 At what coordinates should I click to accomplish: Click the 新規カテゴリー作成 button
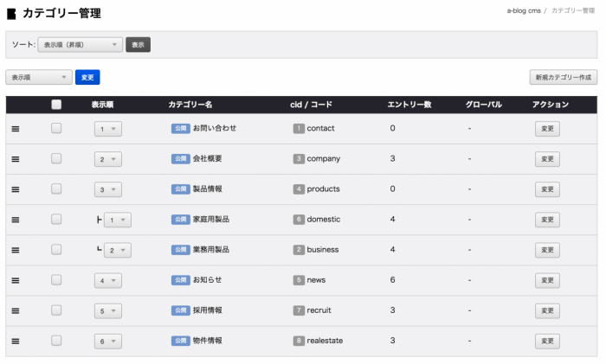tap(563, 77)
